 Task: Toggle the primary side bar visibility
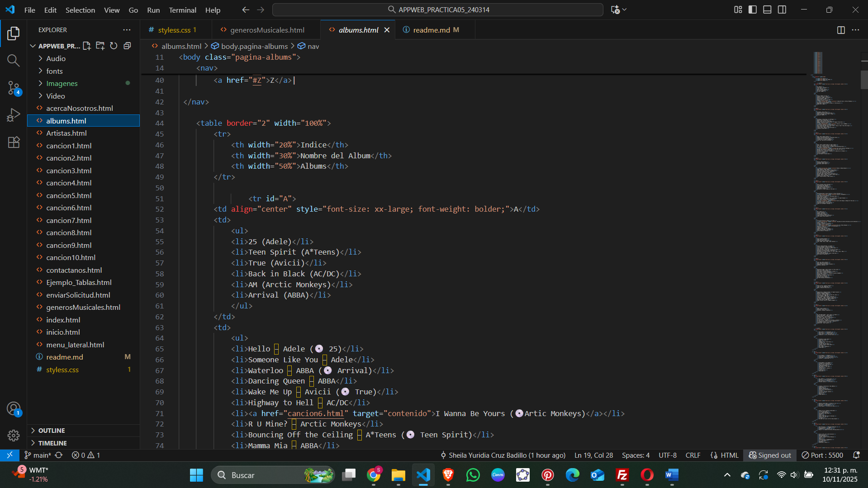coord(753,9)
